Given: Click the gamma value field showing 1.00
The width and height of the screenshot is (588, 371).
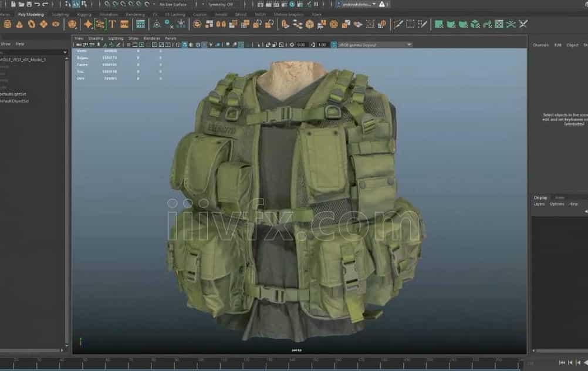Looking at the screenshot, I should 322,45.
